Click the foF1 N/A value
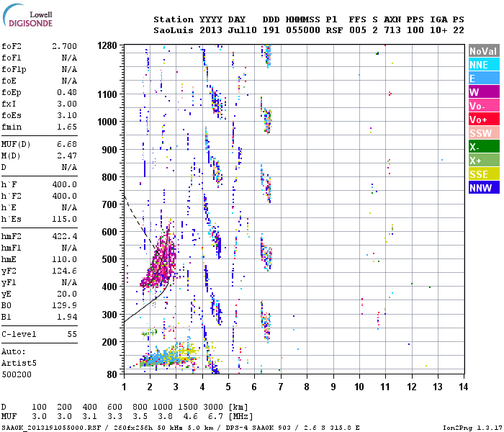Image resolution: width=504 pixels, height=432 pixels. pyautogui.click(x=69, y=58)
